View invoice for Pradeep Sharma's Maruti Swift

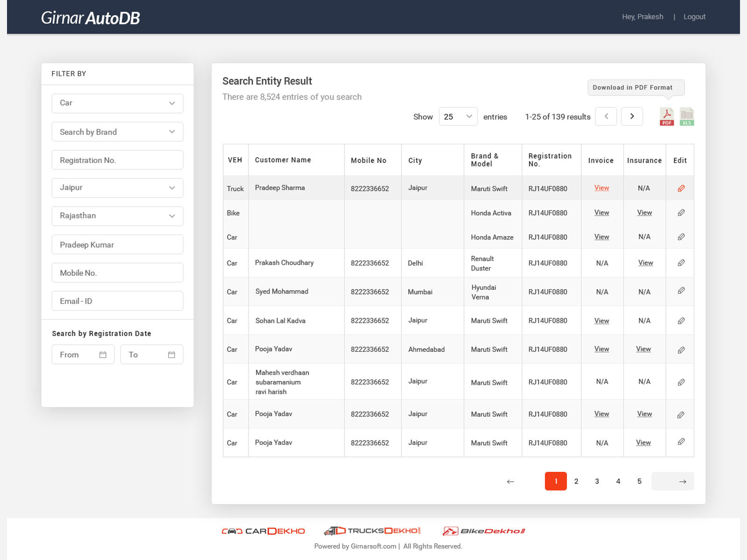(601, 188)
